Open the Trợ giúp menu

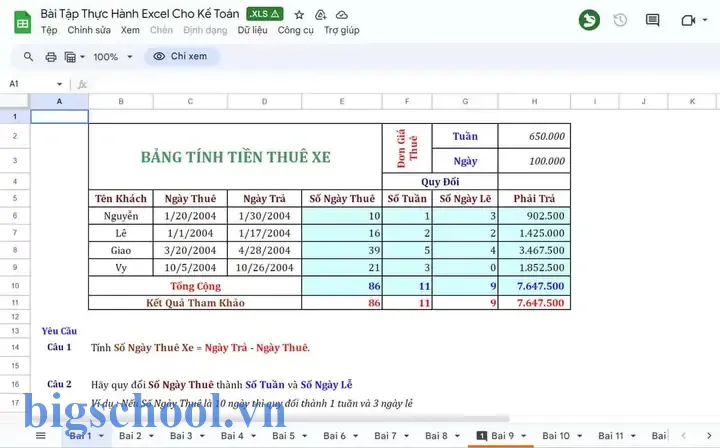[x=342, y=30]
